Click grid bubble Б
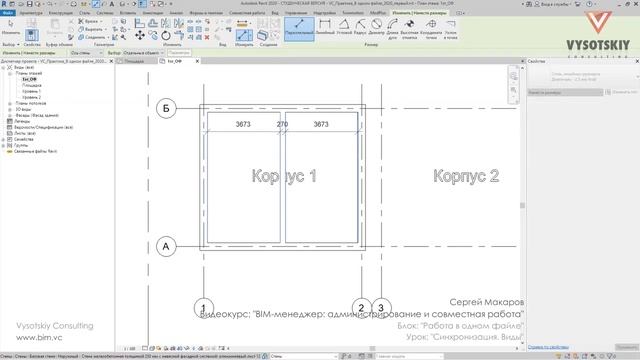The height and width of the screenshot is (360, 640). pyautogui.click(x=166, y=109)
